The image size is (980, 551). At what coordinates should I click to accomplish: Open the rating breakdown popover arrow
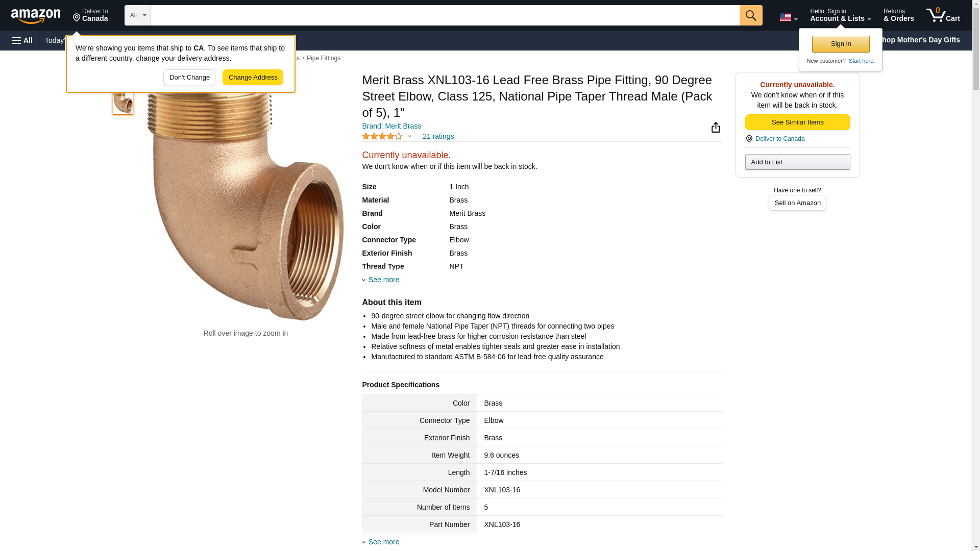pos(409,136)
